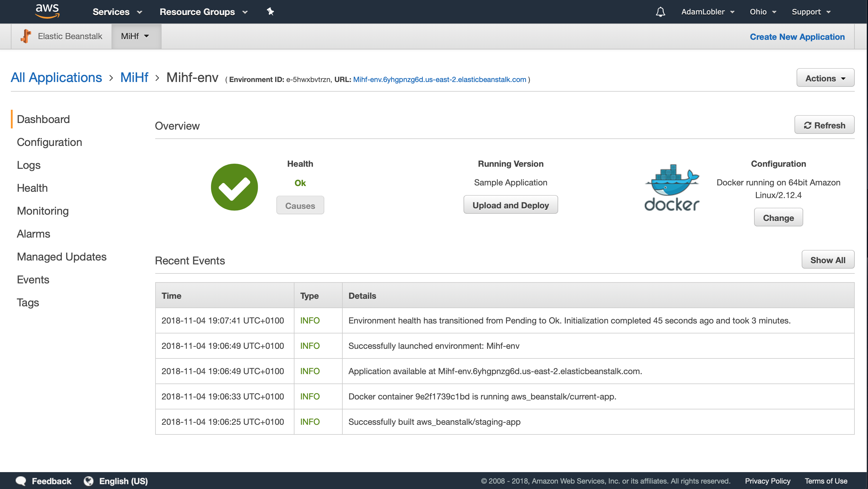Click the Feedback speech bubble icon

tap(21, 481)
